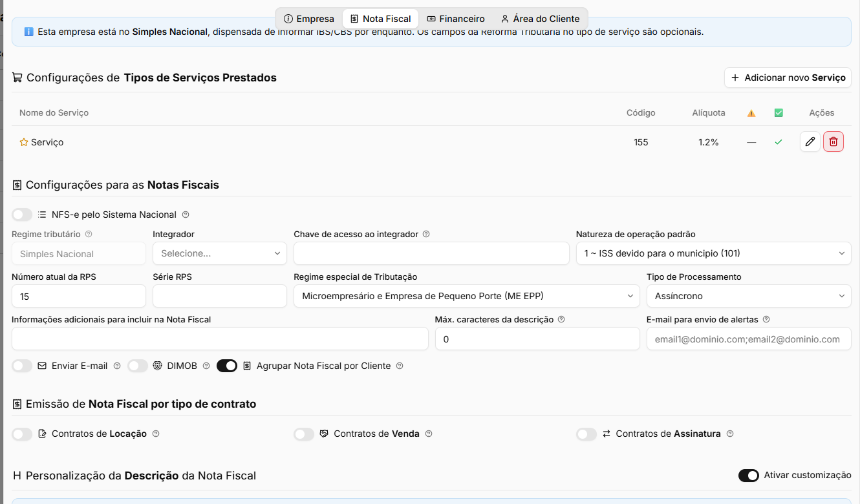Enable NFS-e pelo Sistema Nacional toggle
Image resolution: width=860 pixels, height=504 pixels.
[22, 215]
